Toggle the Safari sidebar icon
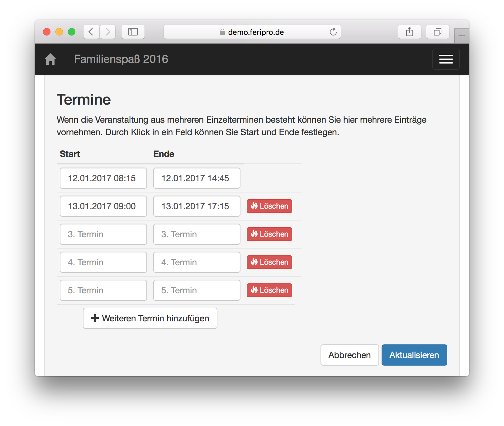 tap(133, 32)
